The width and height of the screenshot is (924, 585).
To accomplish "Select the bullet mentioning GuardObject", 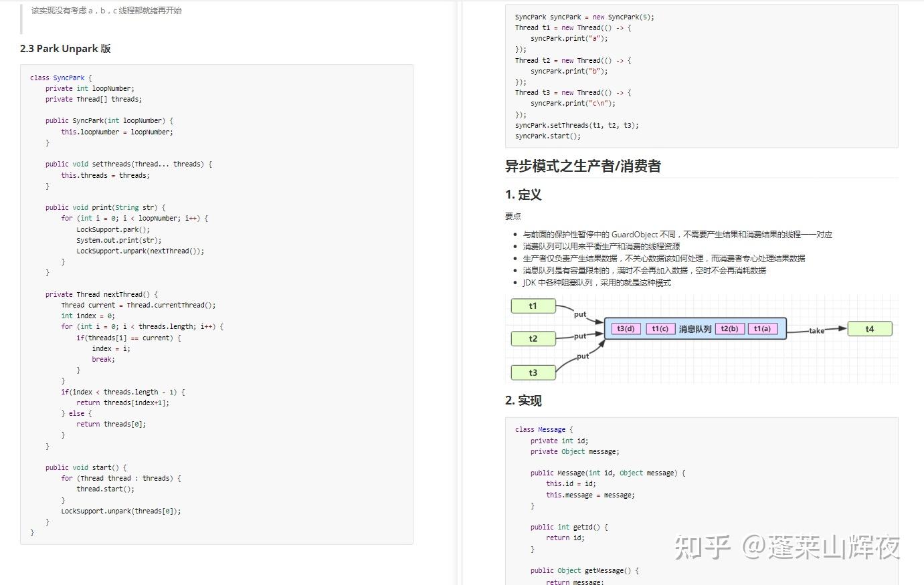I will [676, 234].
